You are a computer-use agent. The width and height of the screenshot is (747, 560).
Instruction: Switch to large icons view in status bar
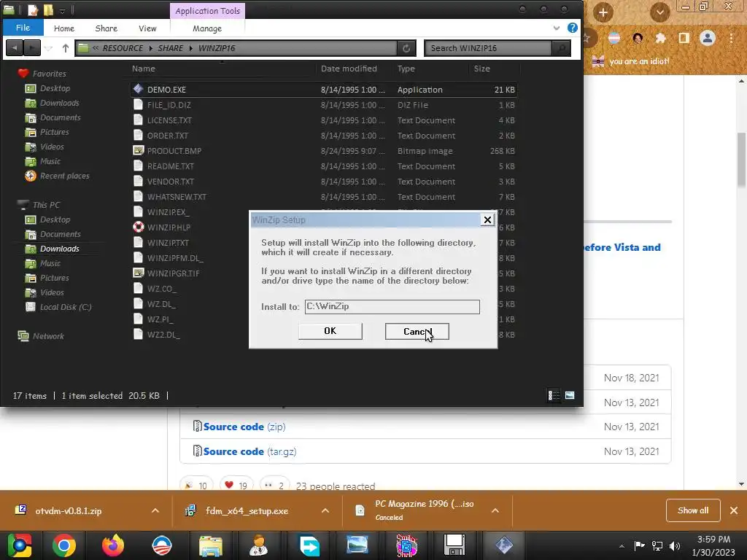point(569,395)
